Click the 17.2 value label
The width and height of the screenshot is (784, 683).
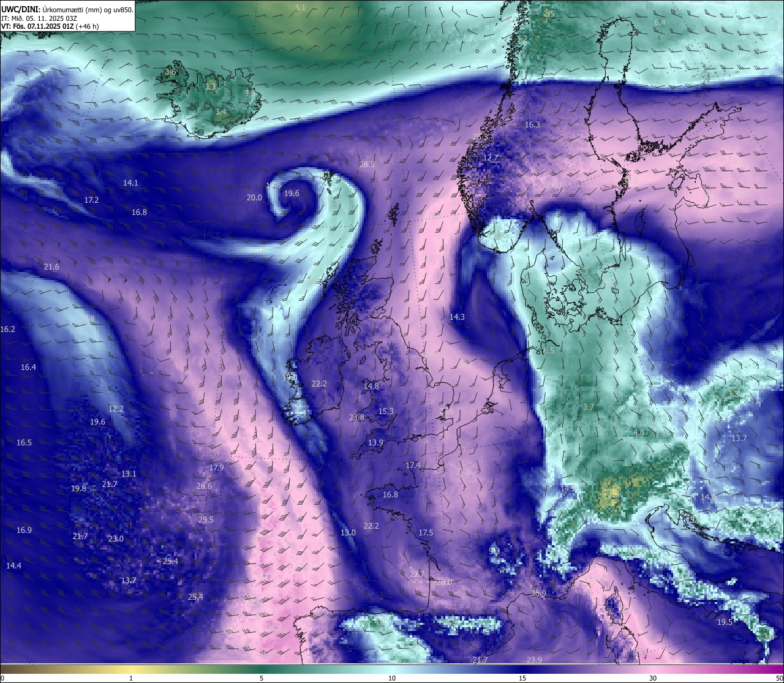91,200
